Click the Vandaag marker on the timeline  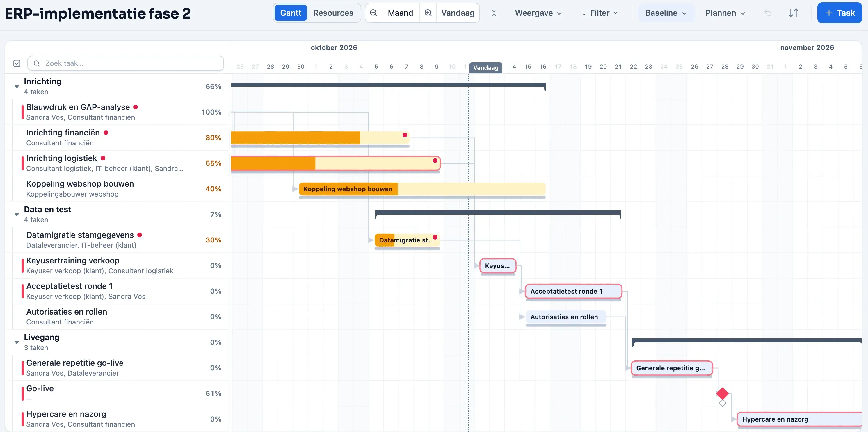[485, 67]
